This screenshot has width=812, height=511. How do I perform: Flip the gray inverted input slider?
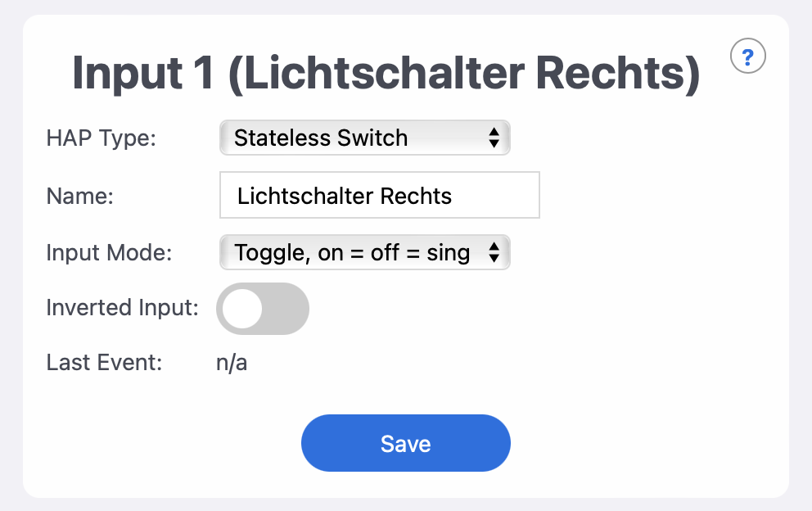tap(262, 309)
